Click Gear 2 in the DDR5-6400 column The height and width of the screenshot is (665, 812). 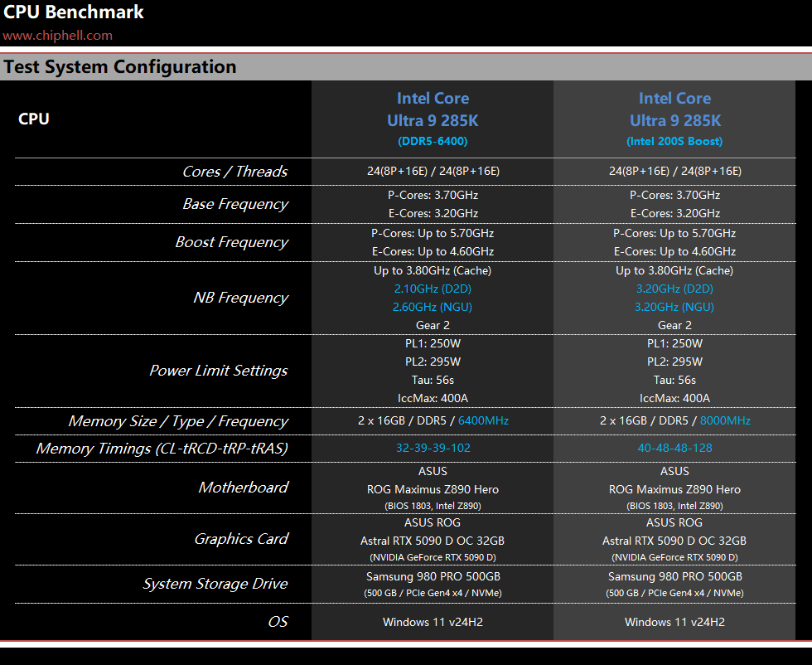pyautogui.click(x=433, y=325)
